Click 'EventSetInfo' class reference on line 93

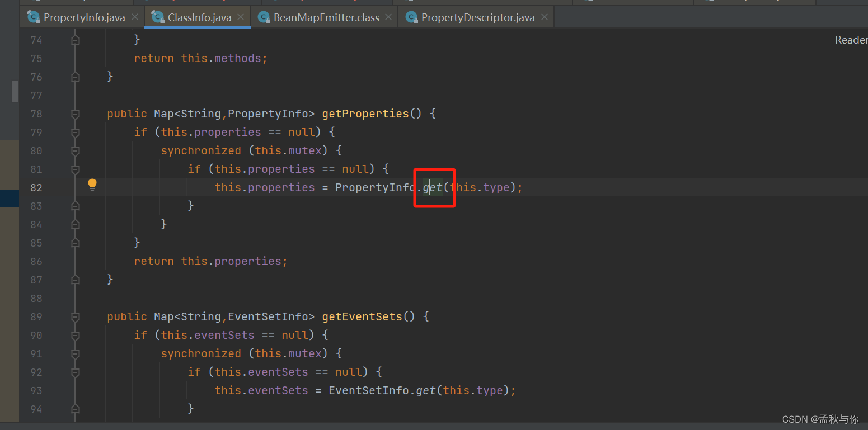369,390
